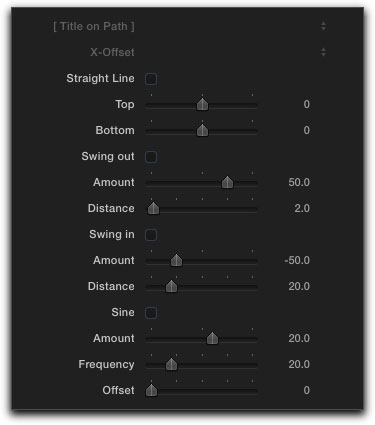Select the Swing out Amount slider thumb
Screen dimensions: 375x425
[228, 183]
